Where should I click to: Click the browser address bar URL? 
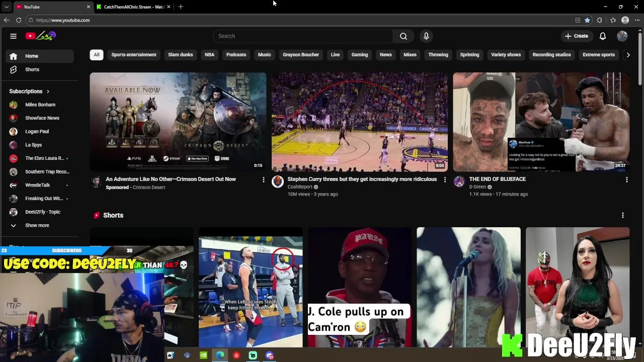click(x=63, y=20)
